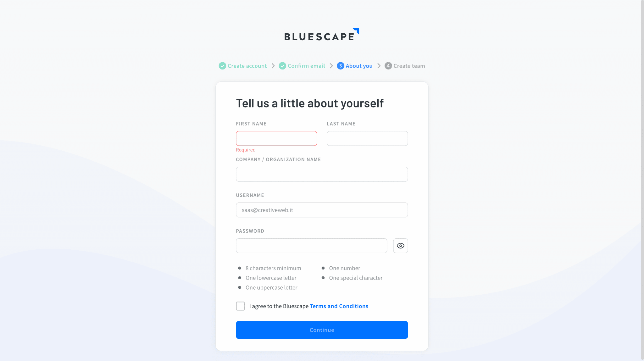Click the PASSWORD input field
Image resolution: width=644 pixels, height=361 pixels.
pyautogui.click(x=311, y=246)
